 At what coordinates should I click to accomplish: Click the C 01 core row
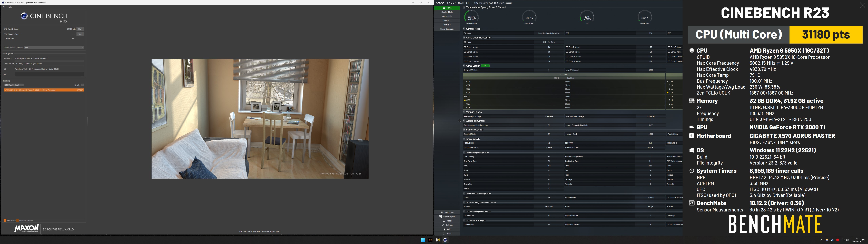564,82
